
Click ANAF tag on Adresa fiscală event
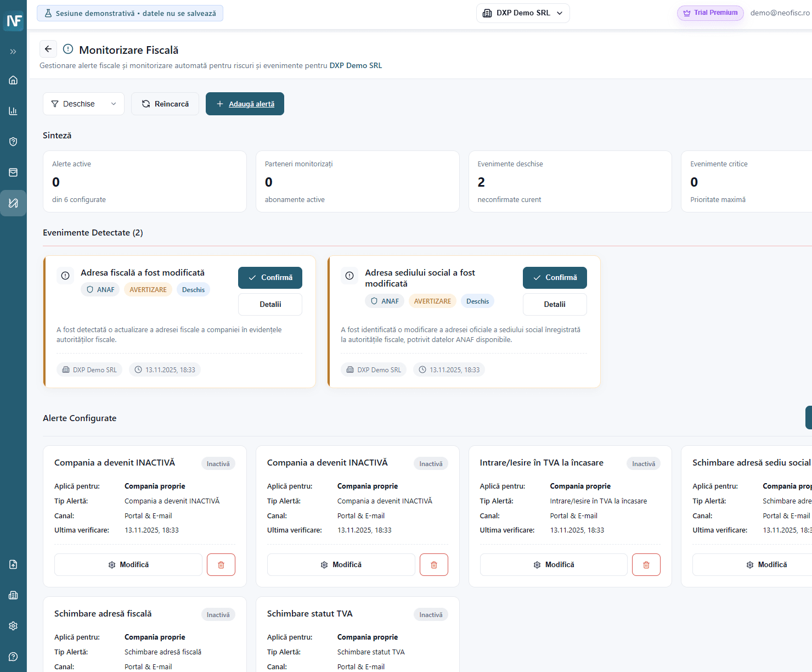[x=100, y=290]
